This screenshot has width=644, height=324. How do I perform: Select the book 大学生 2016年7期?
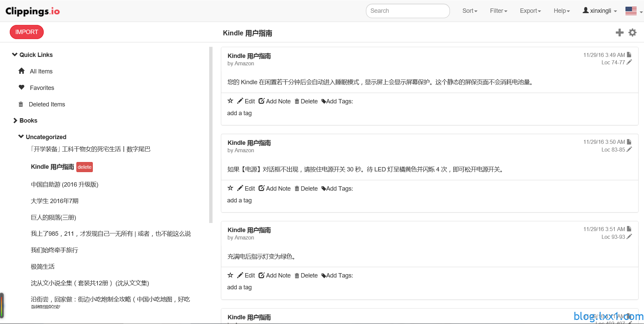[54, 201]
